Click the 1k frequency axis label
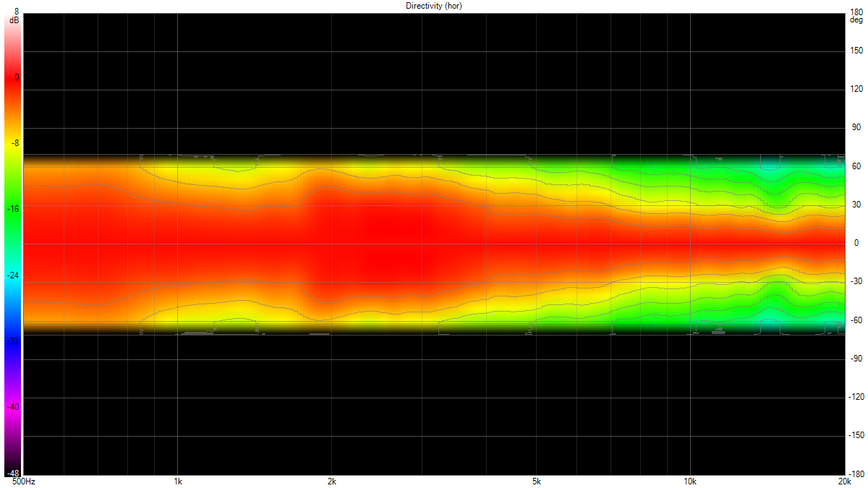The width and height of the screenshot is (868, 488). coord(177,481)
